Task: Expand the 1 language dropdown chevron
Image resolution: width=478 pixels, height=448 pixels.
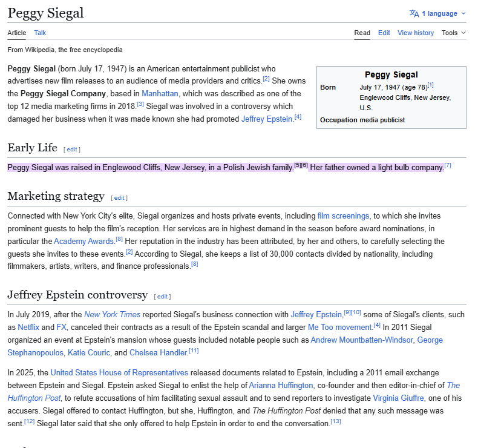Action: coord(463,13)
